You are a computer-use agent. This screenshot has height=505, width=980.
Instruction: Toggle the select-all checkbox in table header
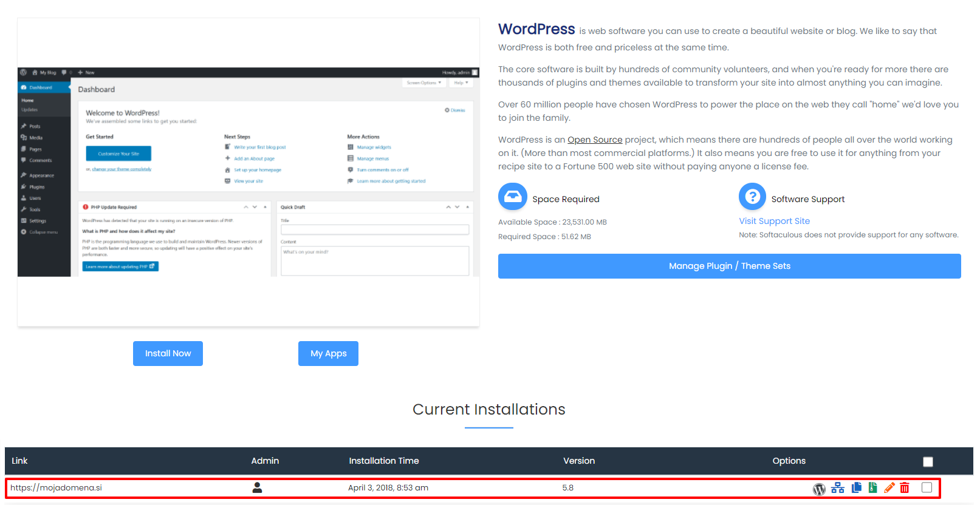[x=928, y=462]
